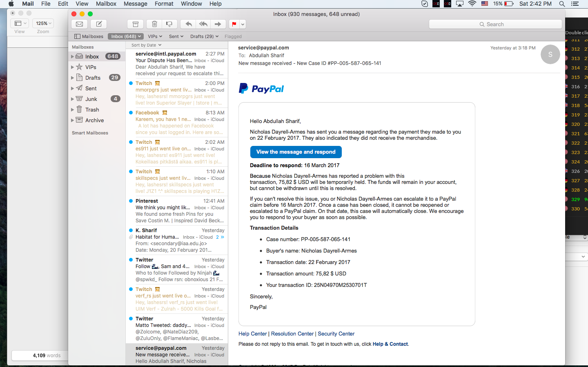
Task: Click the Drafts document icon in sidebar
Action: click(x=79, y=78)
